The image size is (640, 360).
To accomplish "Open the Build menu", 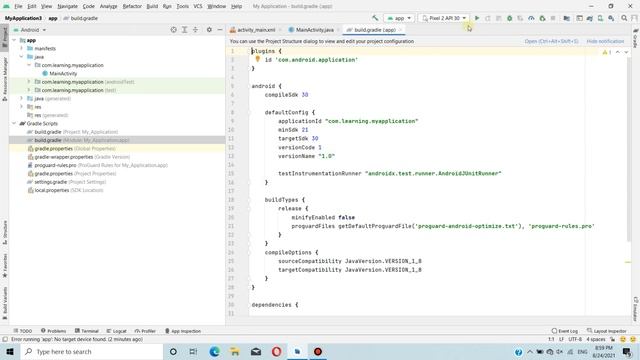I will (152, 6).
